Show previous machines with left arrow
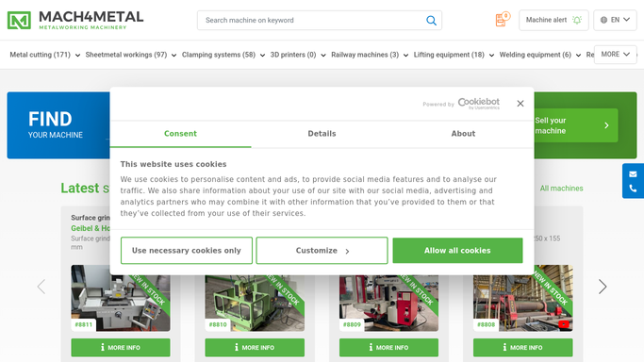The image size is (644, 362). click(x=41, y=287)
